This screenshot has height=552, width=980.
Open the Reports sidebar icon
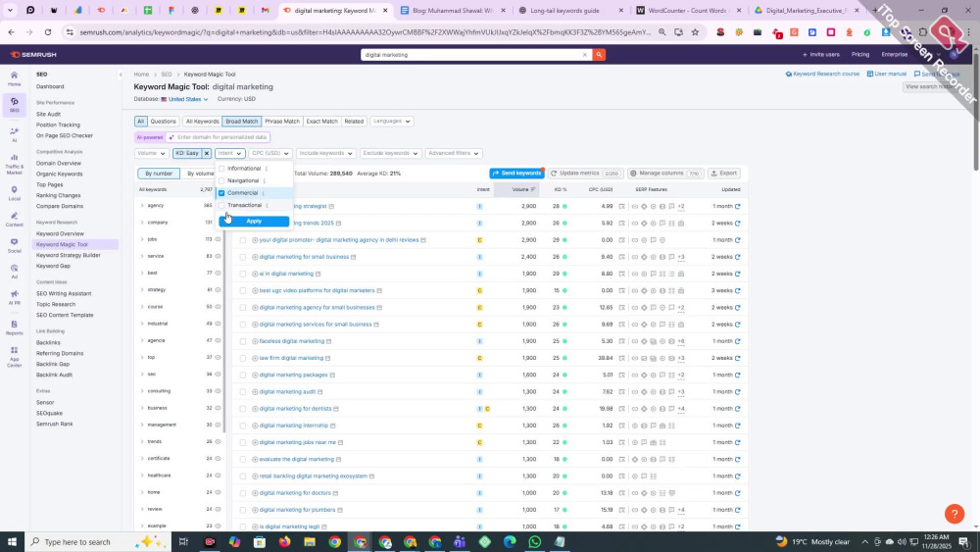14,327
